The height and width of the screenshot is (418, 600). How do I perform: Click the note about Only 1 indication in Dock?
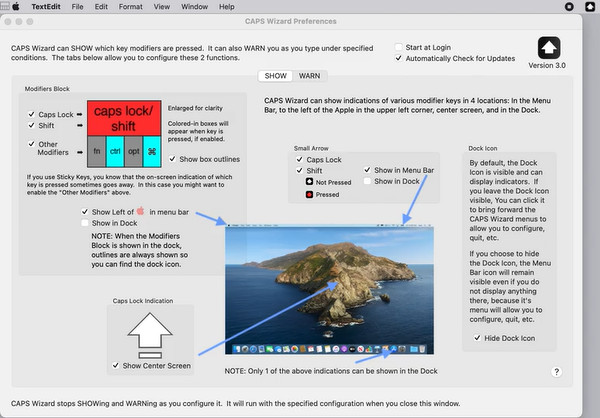click(x=331, y=371)
